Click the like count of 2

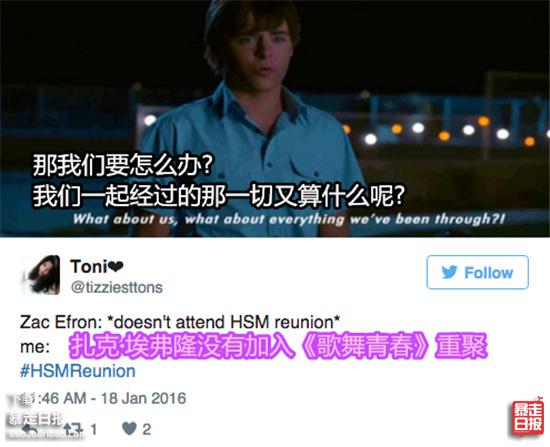pyautogui.click(x=147, y=429)
